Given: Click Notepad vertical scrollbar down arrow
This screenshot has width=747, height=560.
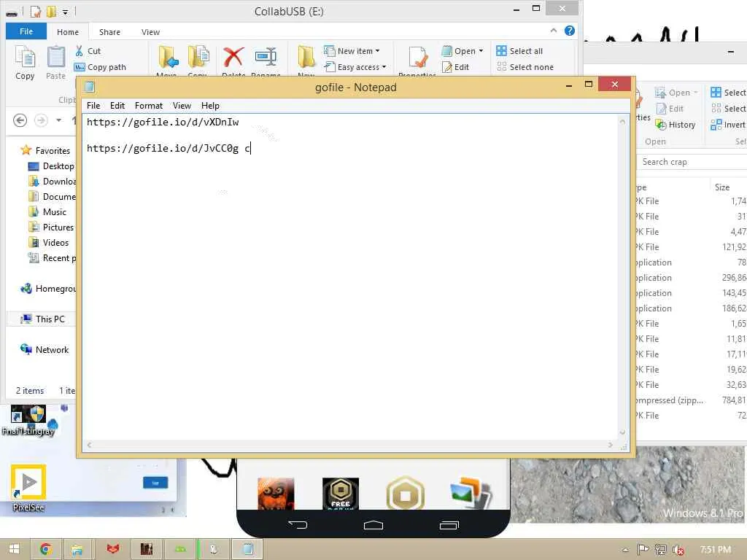Looking at the screenshot, I should click(622, 433).
